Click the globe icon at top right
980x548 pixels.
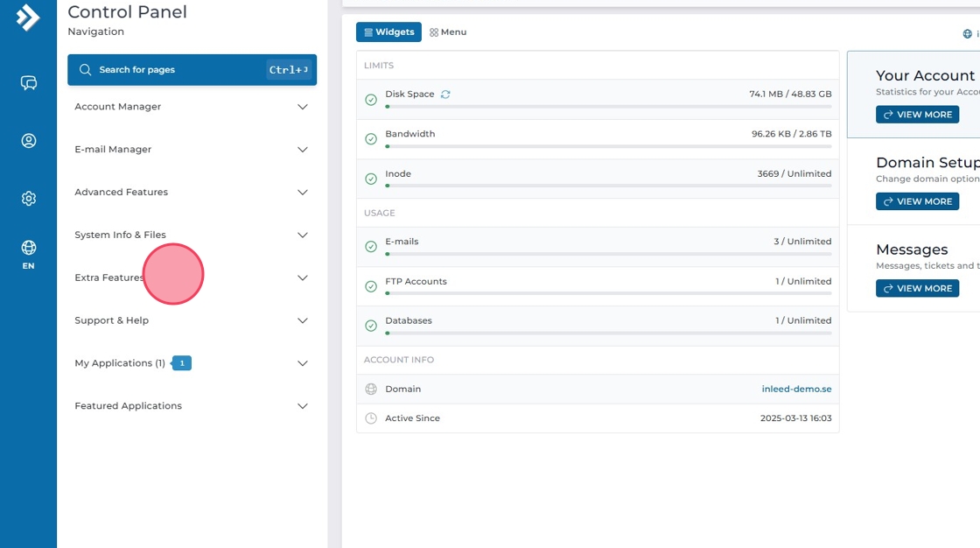click(x=967, y=34)
